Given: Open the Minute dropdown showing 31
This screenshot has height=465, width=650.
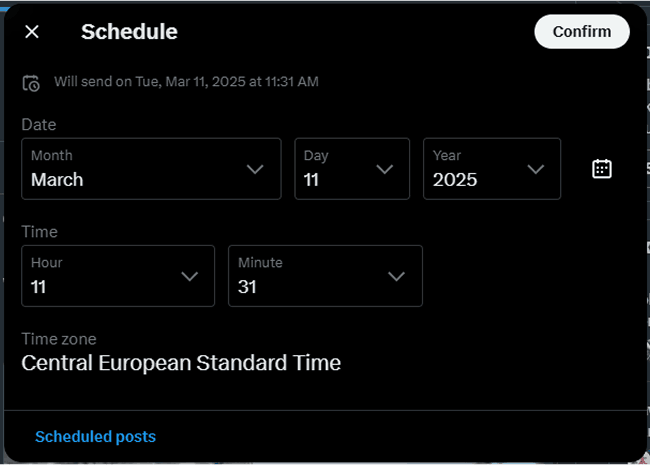Looking at the screenshot, I should pyautogui.click(x=325, y=276).
